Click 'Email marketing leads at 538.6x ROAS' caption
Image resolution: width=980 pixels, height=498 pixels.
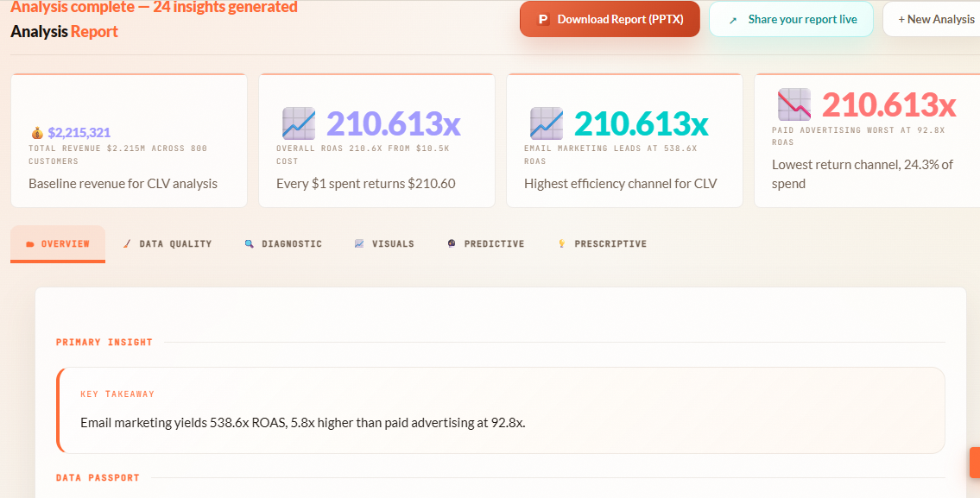610,155
